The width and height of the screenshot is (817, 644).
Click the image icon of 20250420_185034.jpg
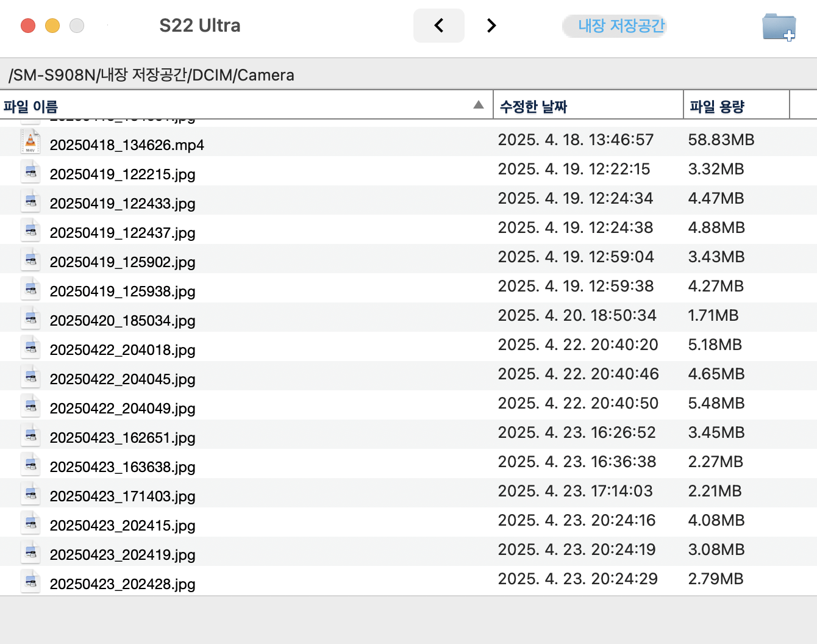point(30,318)
